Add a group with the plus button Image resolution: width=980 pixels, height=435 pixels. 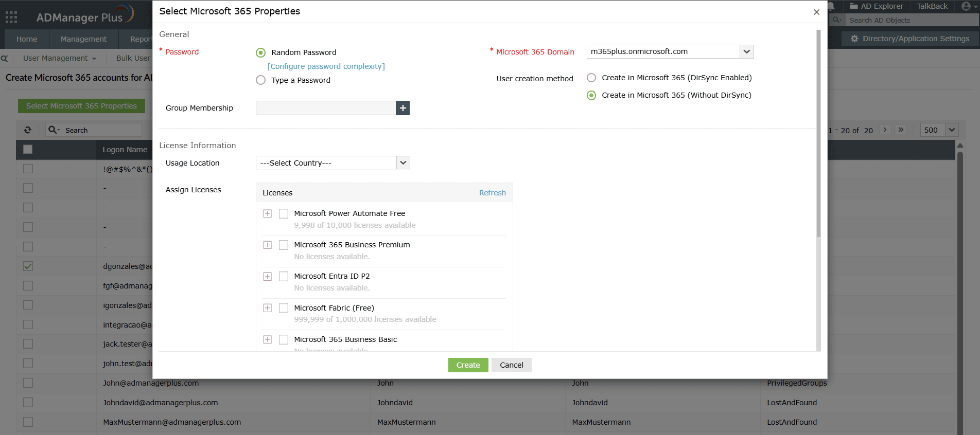402,108
